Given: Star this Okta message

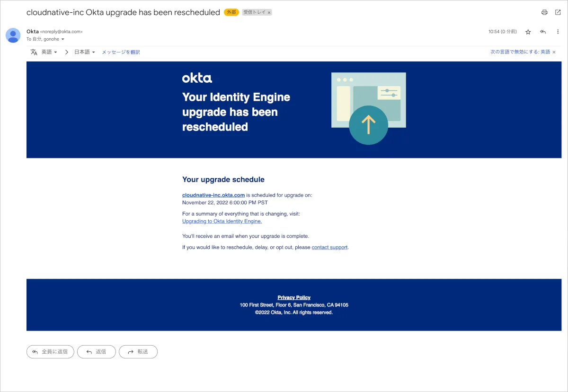Looking at the screenshot, I should coord(528,32).
